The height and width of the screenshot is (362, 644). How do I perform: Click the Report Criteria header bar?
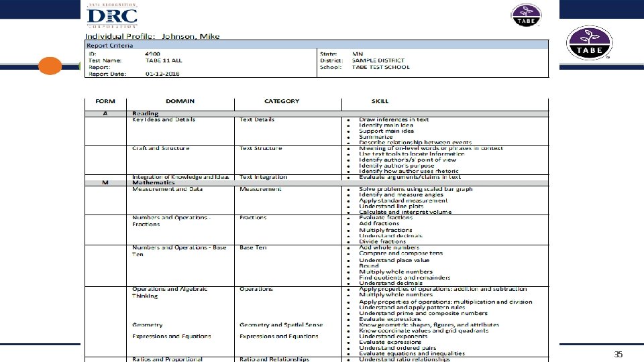click(317, 45)
